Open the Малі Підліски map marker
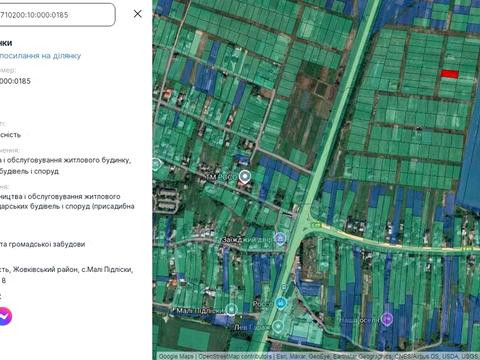Viewport: 480px width, 360px height. coord(231,310)
